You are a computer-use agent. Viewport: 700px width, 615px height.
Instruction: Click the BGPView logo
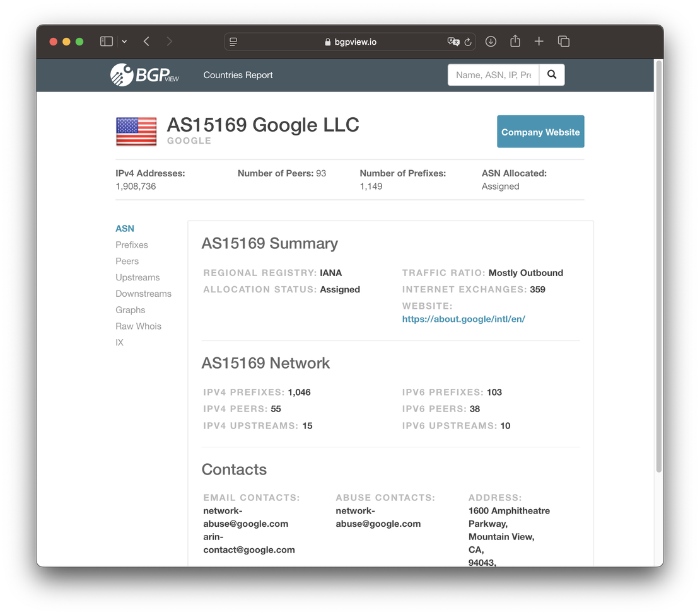point(144,75)
